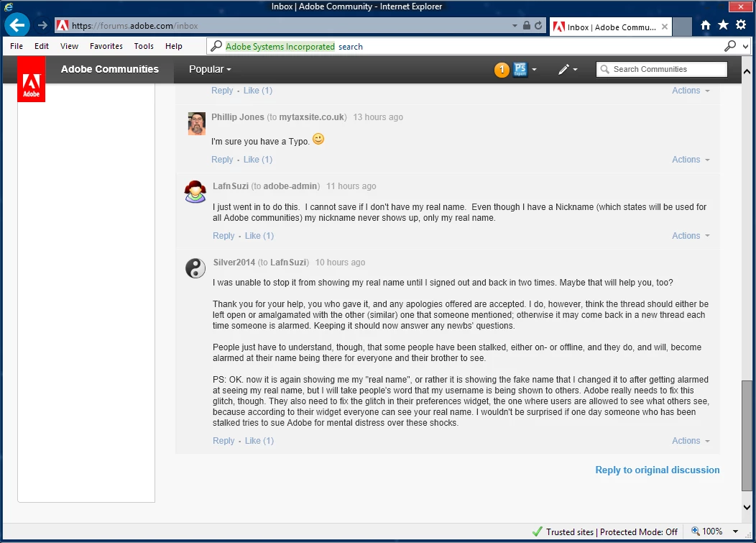Open the Tools menu

pyautogui.click(x=144, y=46)
